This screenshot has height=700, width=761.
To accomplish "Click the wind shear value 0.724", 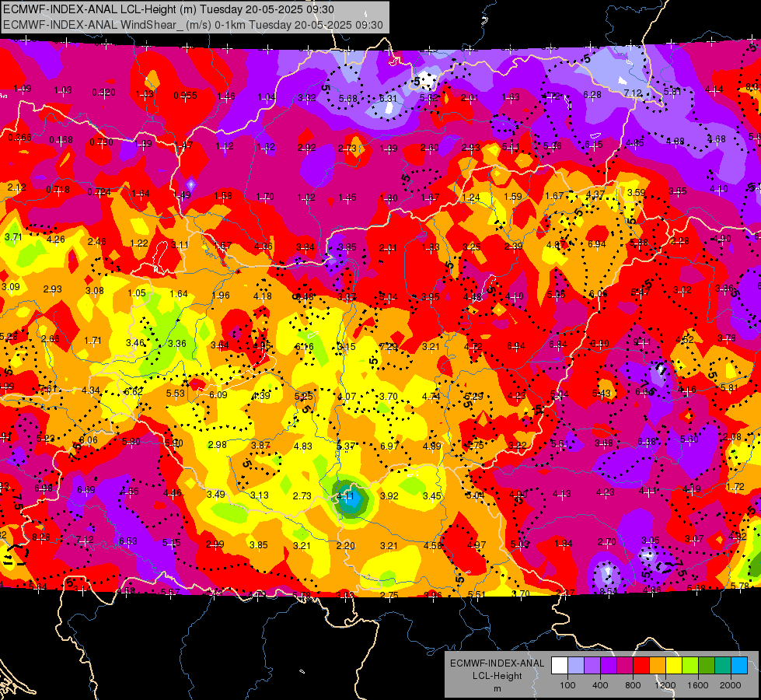I will (99, 192).
